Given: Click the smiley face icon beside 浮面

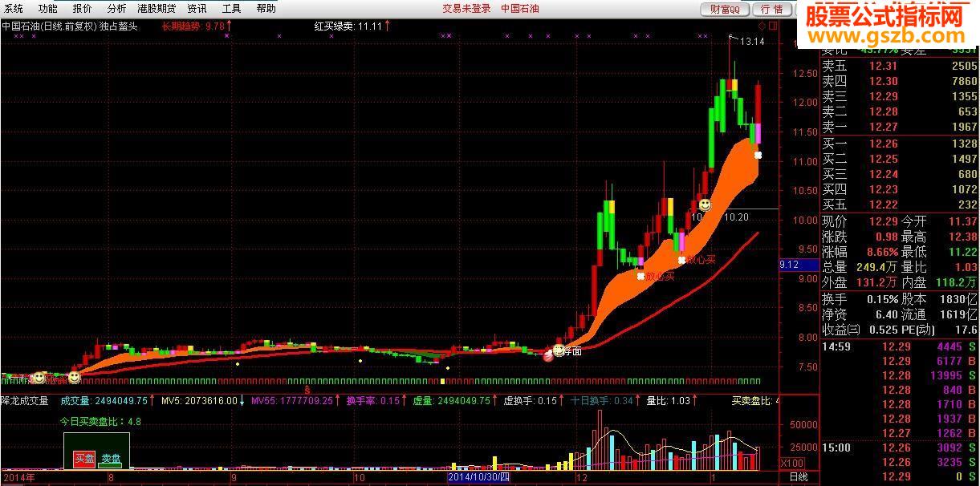Looking at the screenshot, I should pyautogui.click(x=559, y=350).
